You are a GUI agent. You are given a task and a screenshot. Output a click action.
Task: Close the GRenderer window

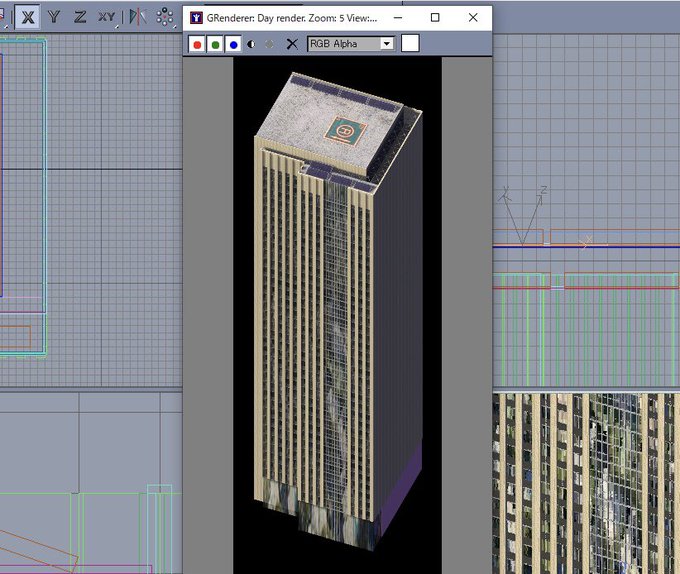473,18
